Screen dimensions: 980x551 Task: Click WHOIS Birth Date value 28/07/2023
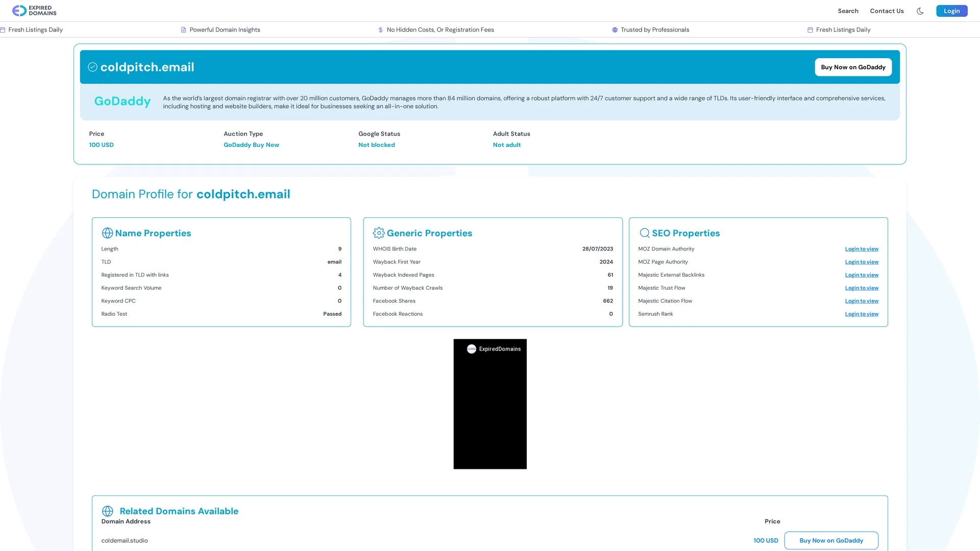tap(597, 249)
